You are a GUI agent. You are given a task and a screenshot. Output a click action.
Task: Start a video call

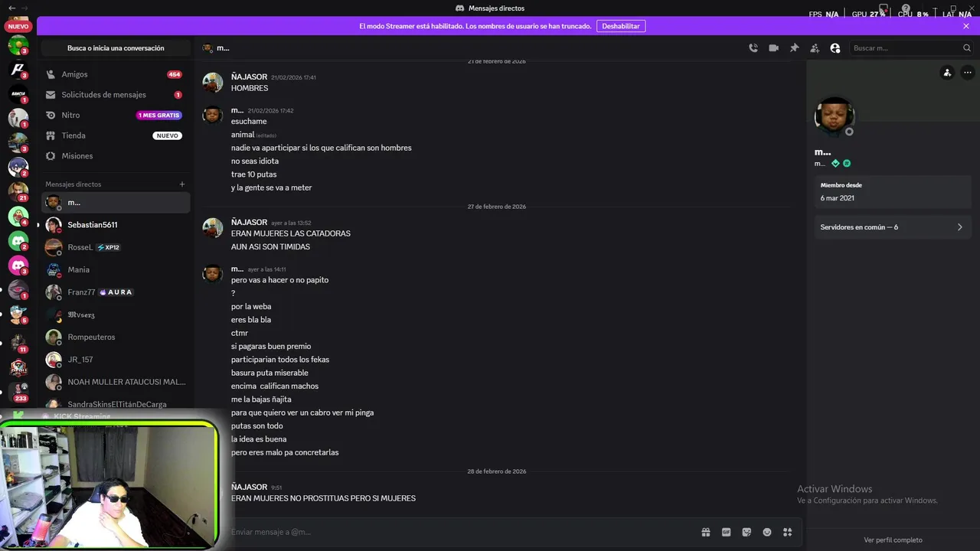(774, 48)
